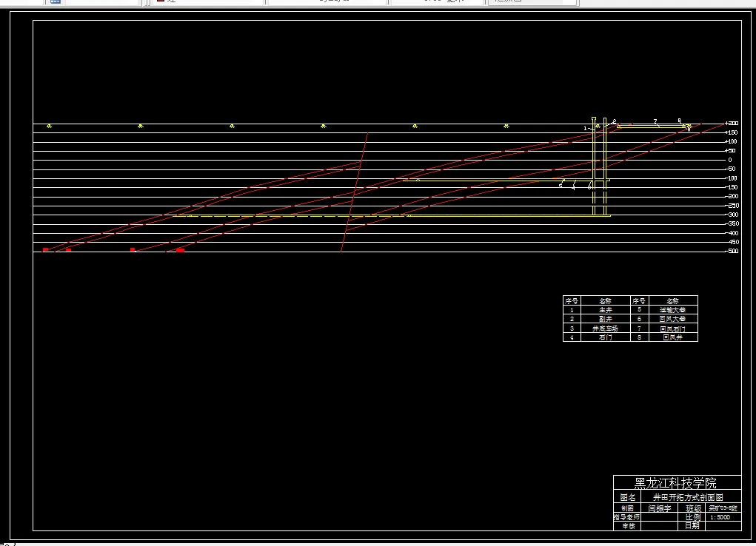The width and height of the screenshot is (756, 546).
Task: Click the -200 elevation label
Action: [x=732, y=197]
